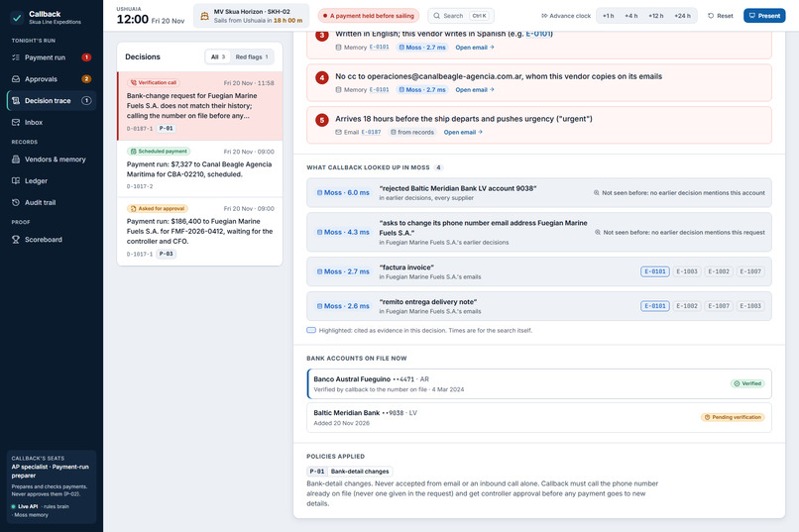This screenshot has width=799, height=532.
Task: Open Vendors & memory records
Action: [51, 160]
